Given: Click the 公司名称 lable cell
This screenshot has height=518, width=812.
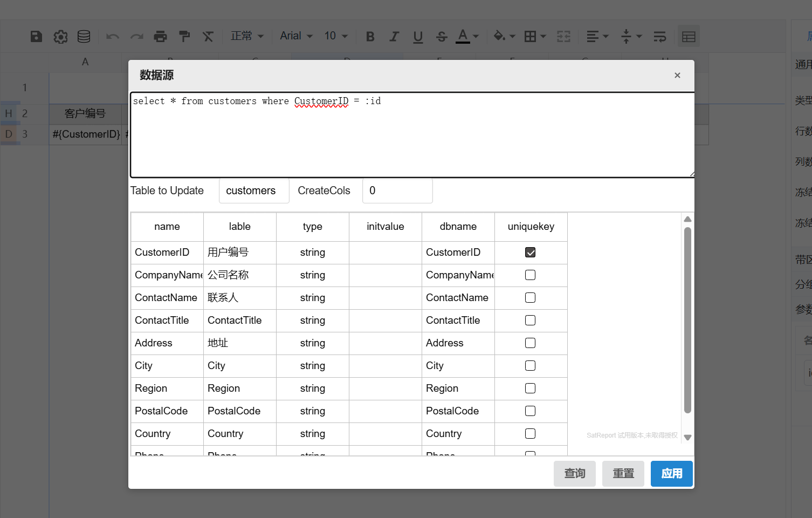Looking at the screenshot, I should point(240,275).
